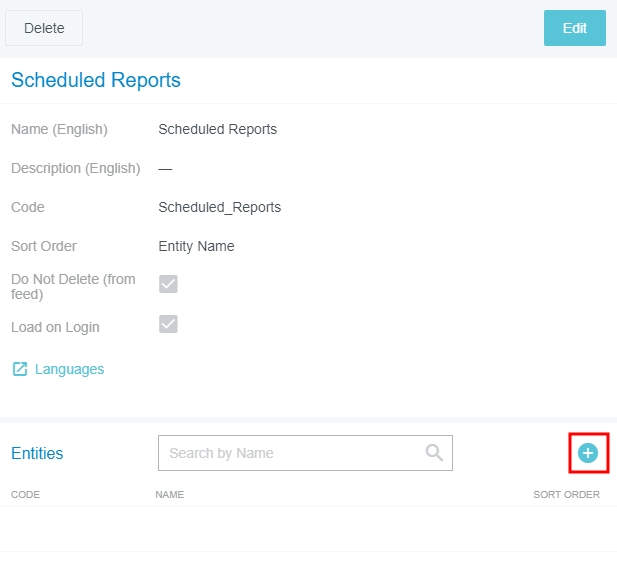Click the Description (English) field label

(75, 168)
